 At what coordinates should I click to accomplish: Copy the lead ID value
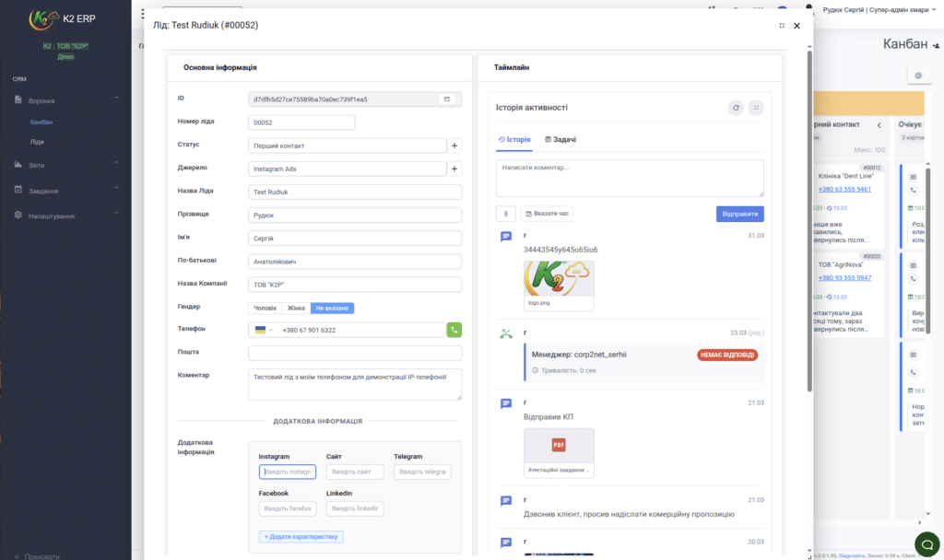click(x=447, y=99)
